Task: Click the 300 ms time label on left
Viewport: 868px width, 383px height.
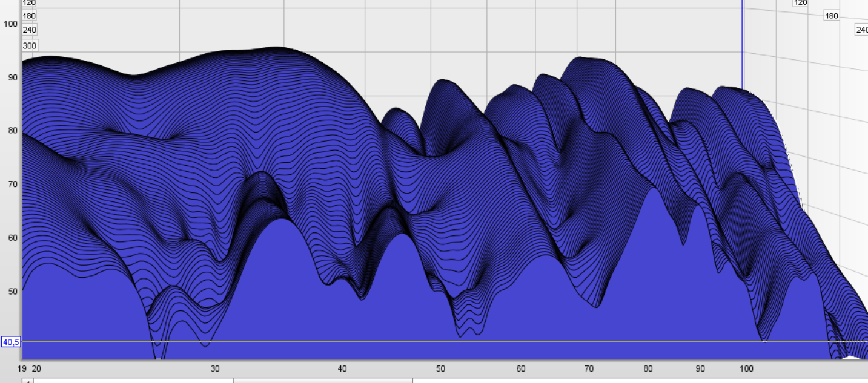Action: (x=30, y=46)
